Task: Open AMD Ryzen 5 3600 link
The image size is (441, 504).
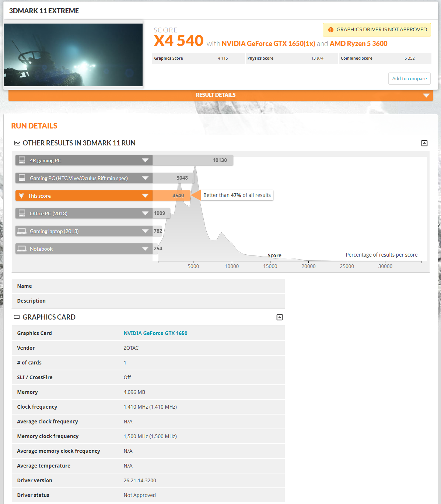Action: 358,43
